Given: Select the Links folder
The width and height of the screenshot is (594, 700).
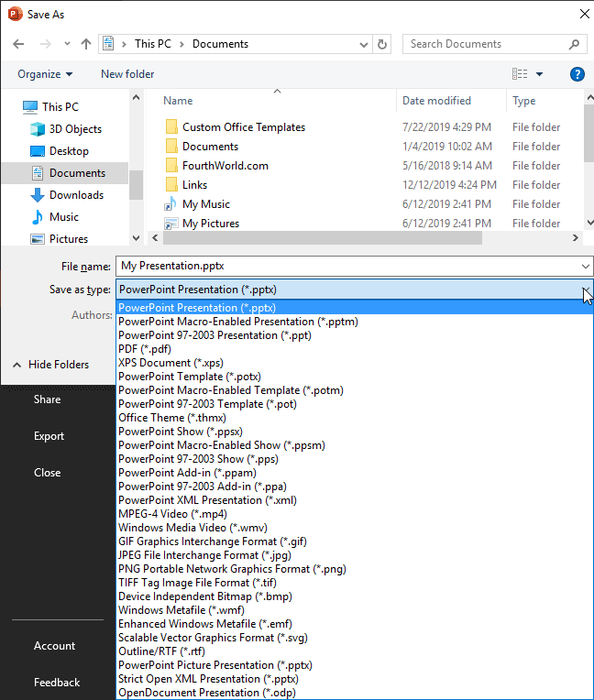Looking at the screenshot, I should click(x=194, y=185).
